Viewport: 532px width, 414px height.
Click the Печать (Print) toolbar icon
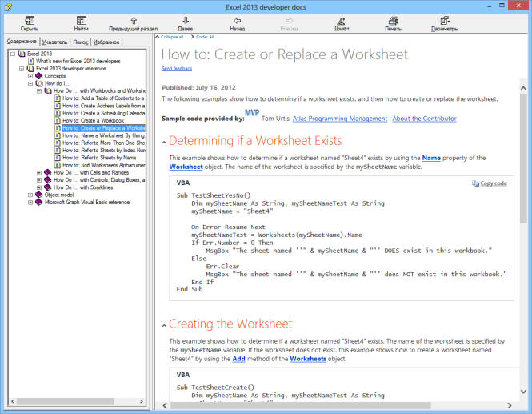(394, 21)
